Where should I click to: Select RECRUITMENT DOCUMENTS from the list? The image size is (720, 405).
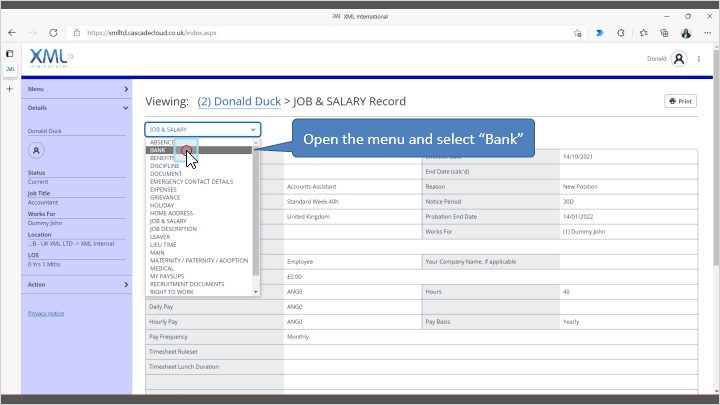[x=199, y=284]
